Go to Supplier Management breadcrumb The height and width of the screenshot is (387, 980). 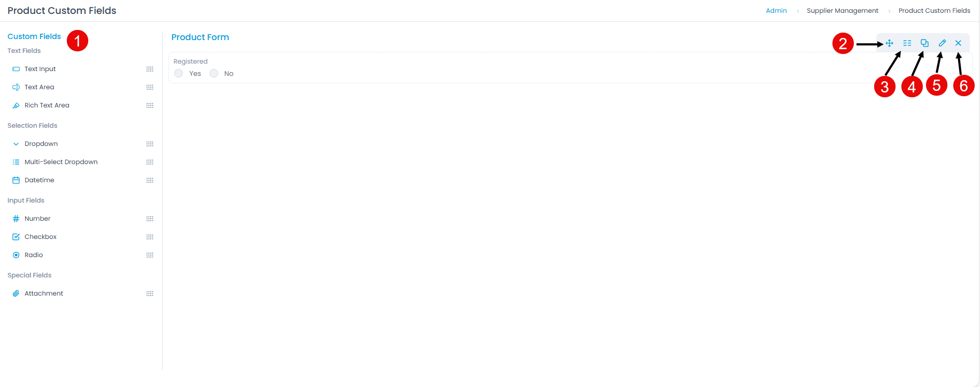coord(842,11)
